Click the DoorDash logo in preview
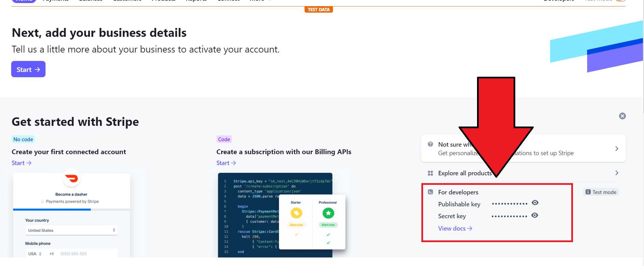This screenshot has width=644, height=266. (72, 178)
